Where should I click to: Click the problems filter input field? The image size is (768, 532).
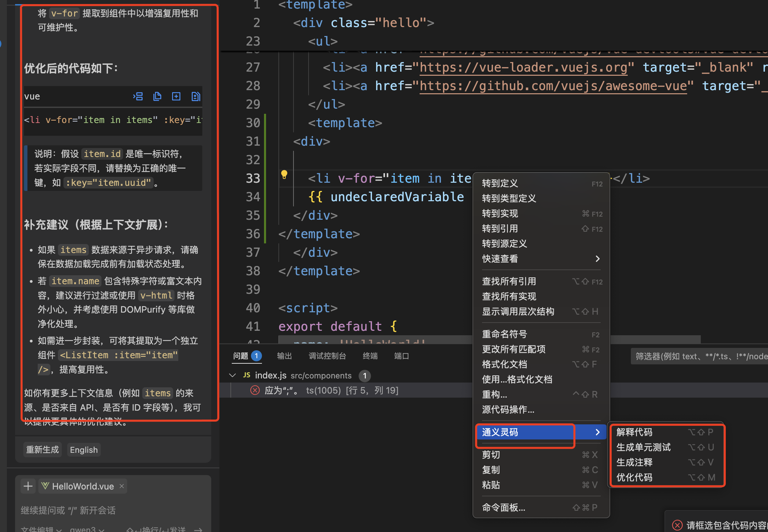tap(699, 356)
